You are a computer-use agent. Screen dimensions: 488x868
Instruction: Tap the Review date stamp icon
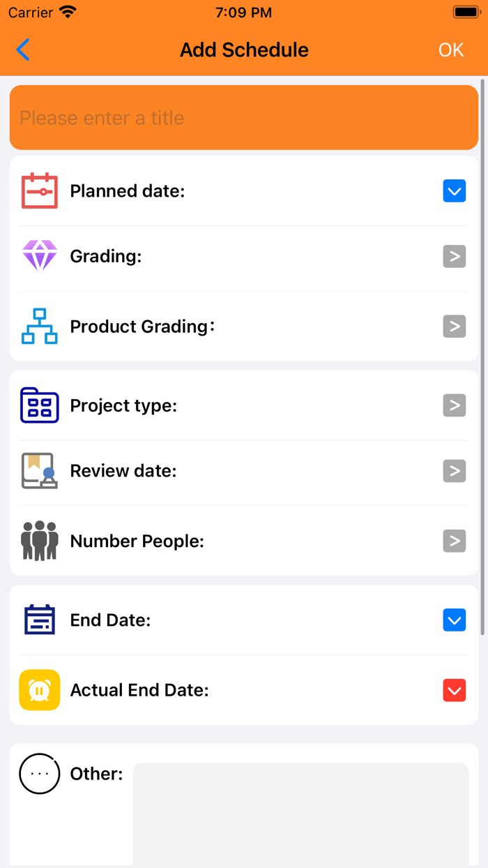pyautogui.click(x=40, y=471)
